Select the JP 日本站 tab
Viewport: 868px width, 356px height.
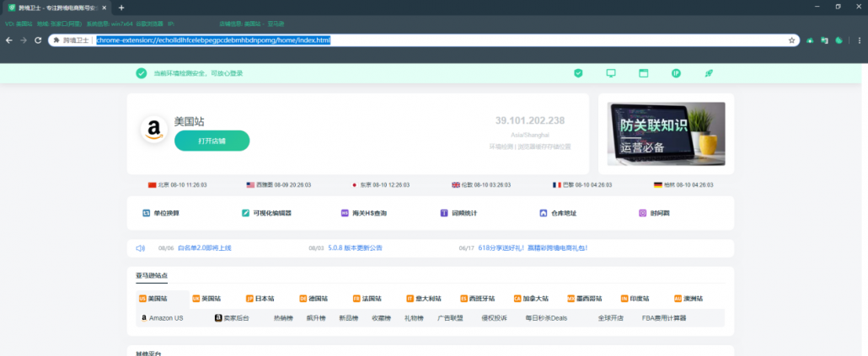coord(260,299)
